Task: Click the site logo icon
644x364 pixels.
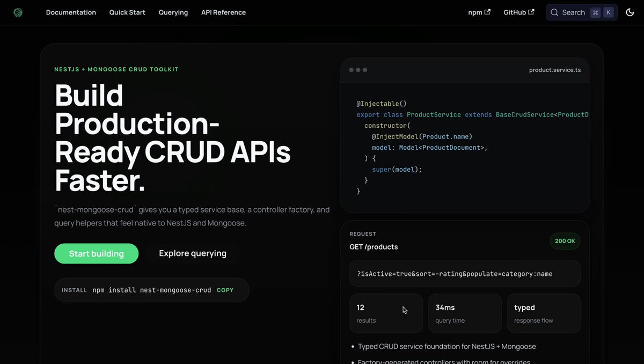Action: point(18,12)
